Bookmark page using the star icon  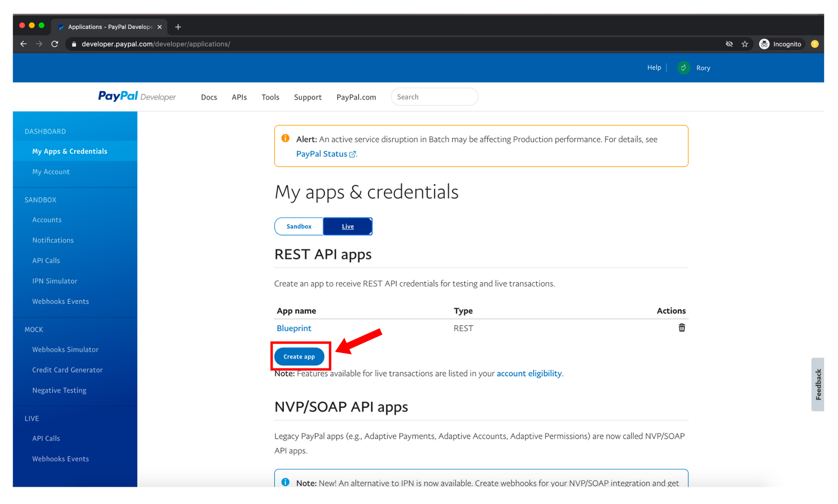click(x=745, y=44)
